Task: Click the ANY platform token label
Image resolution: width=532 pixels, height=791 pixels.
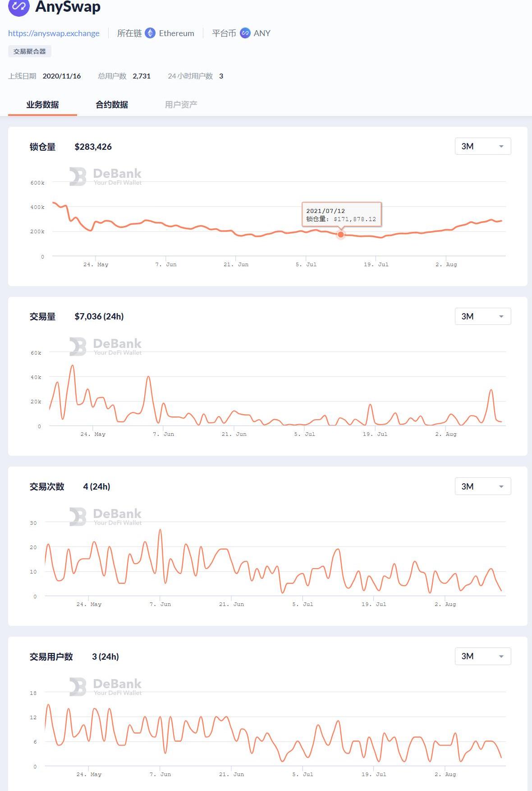Action: (262, 33)
